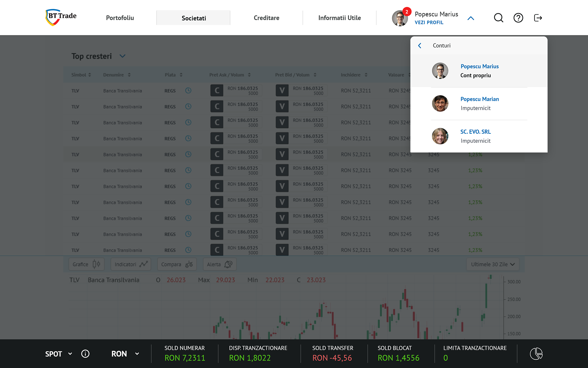The height and width of the screenshot is (368, 588).
Task: Click Popescu Marian avatar in Conturi list
Action: pyautogui.click(x=440, y=103)
